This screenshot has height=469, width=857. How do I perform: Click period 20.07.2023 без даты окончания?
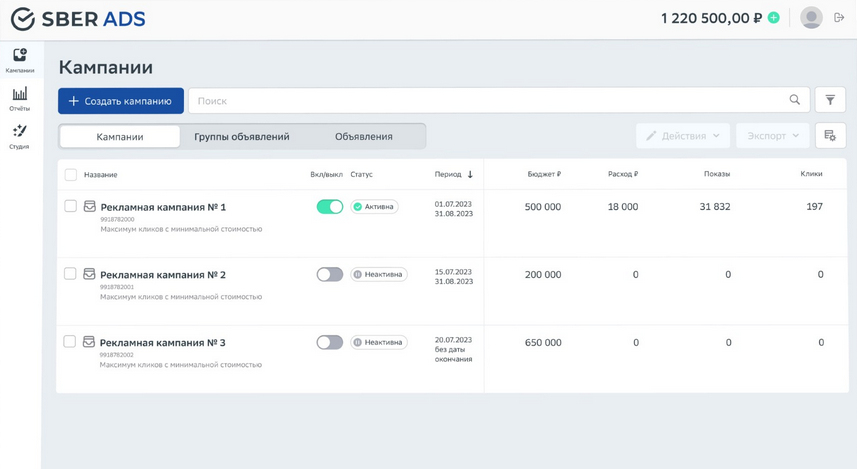(454, 349)
